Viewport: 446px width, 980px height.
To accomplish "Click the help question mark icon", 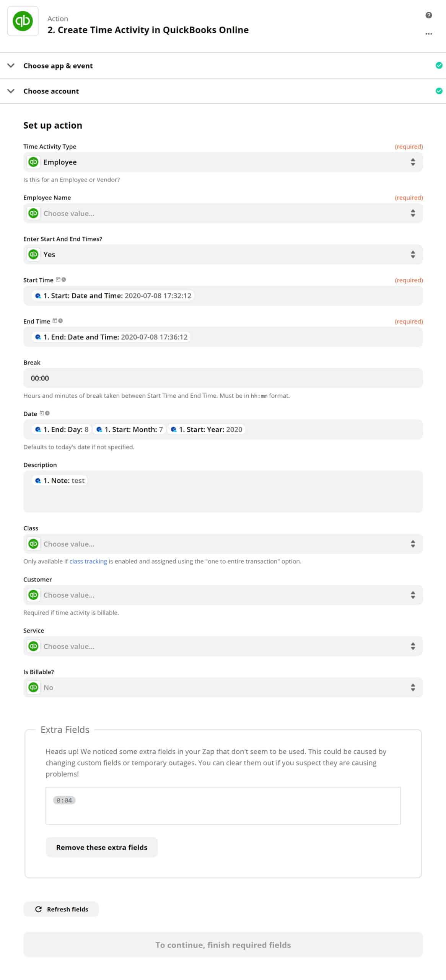I will 428,15.
